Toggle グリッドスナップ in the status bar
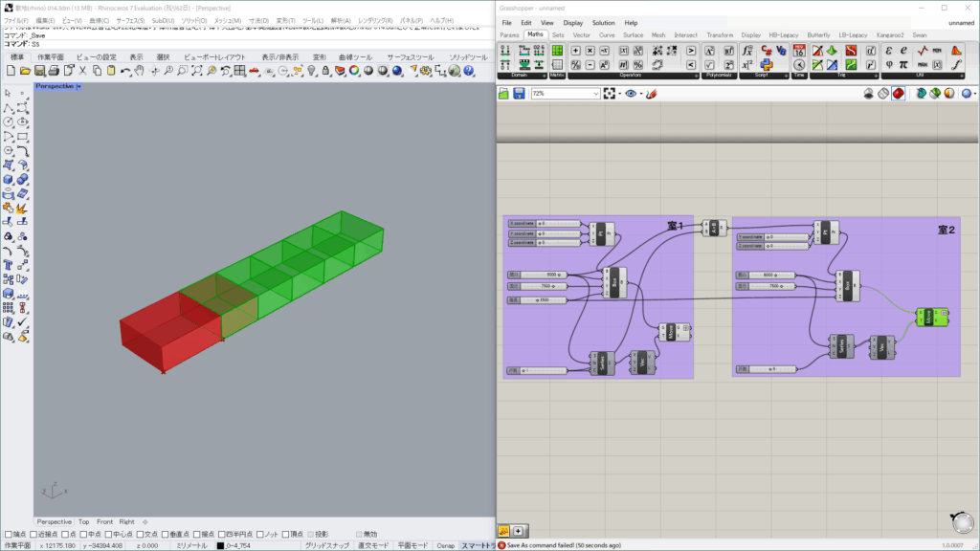The height and width of the screenshot is (551, 980). pyautogui.click(x=327, y=545)
